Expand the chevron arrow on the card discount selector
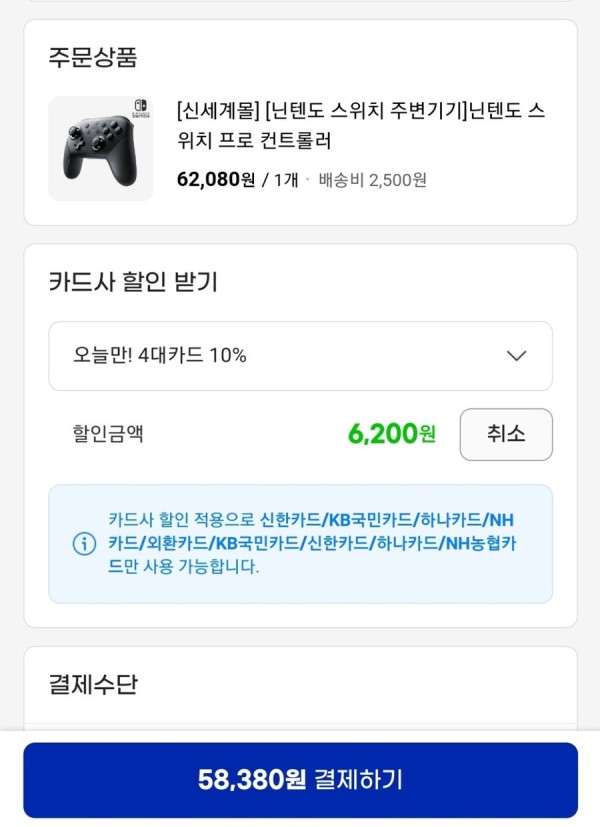Viewport: 600px width, 827px height. 516,356
